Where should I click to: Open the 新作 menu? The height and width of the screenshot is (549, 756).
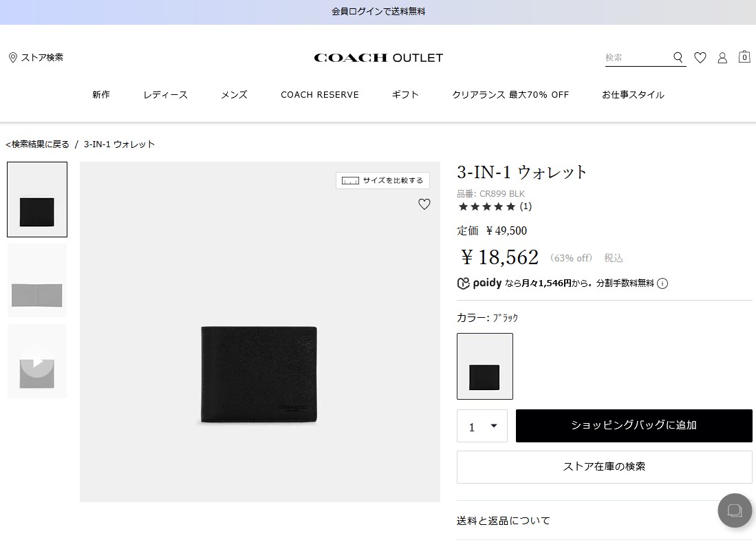[101, 94]
